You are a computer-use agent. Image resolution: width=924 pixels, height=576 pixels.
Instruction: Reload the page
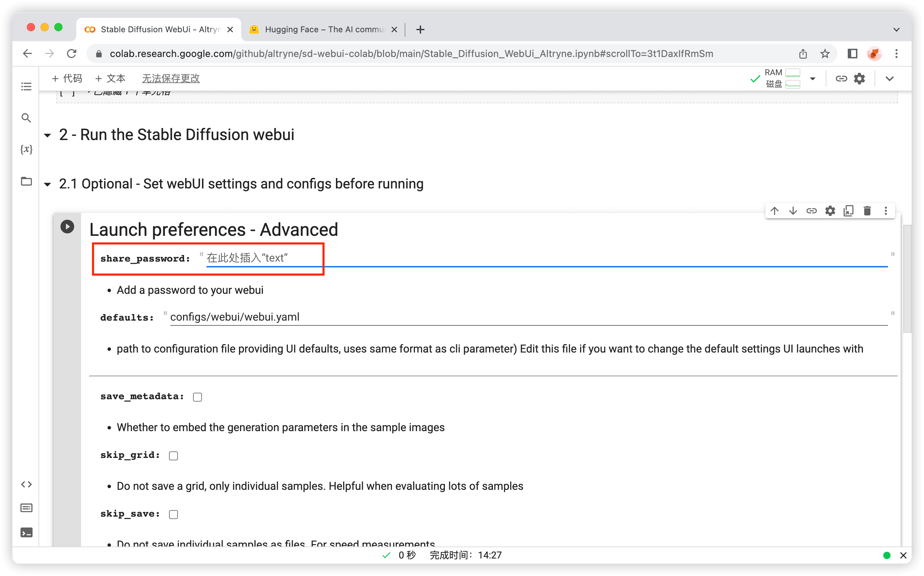point(72,54)
